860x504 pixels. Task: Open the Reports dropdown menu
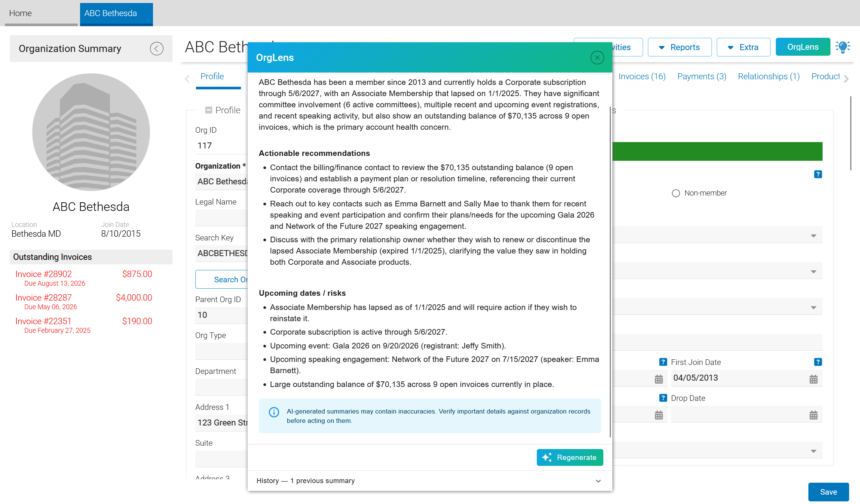point(679,47)
